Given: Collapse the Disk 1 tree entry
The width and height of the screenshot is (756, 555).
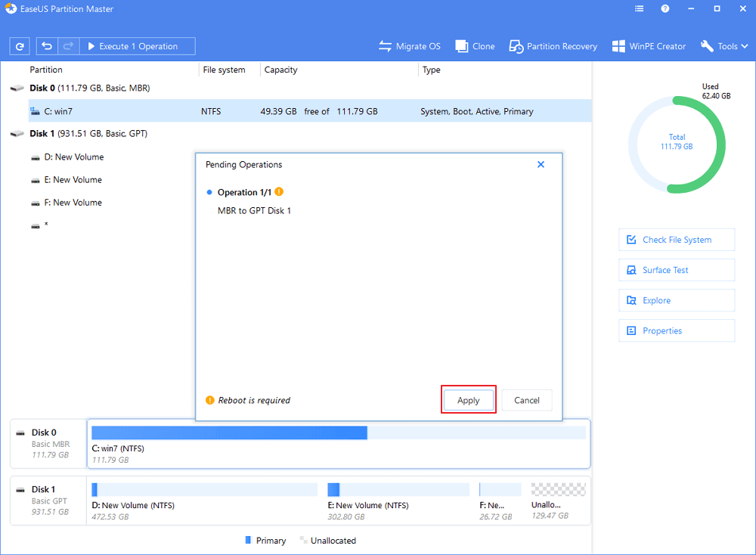Looking at the screenshot, I should tap(17, 133).
